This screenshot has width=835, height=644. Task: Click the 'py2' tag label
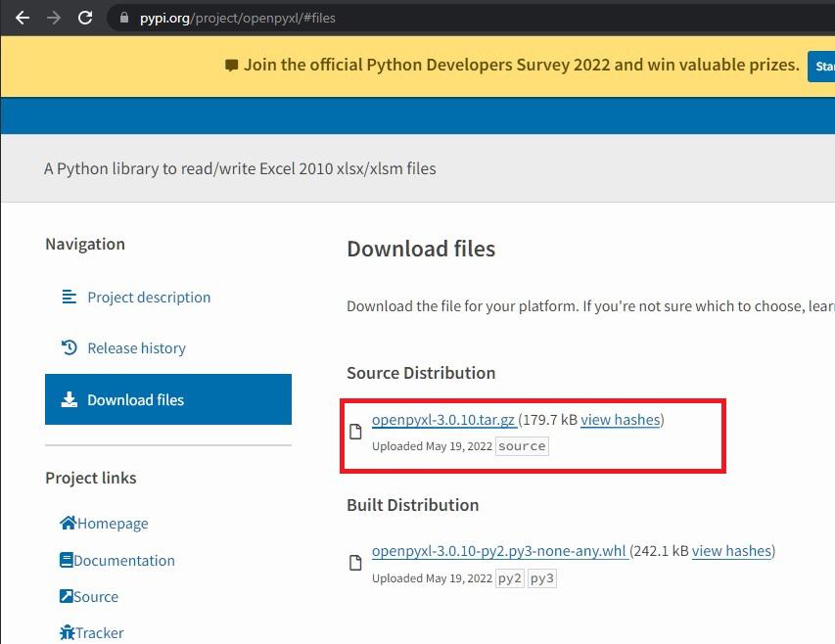tap(510, 578)
